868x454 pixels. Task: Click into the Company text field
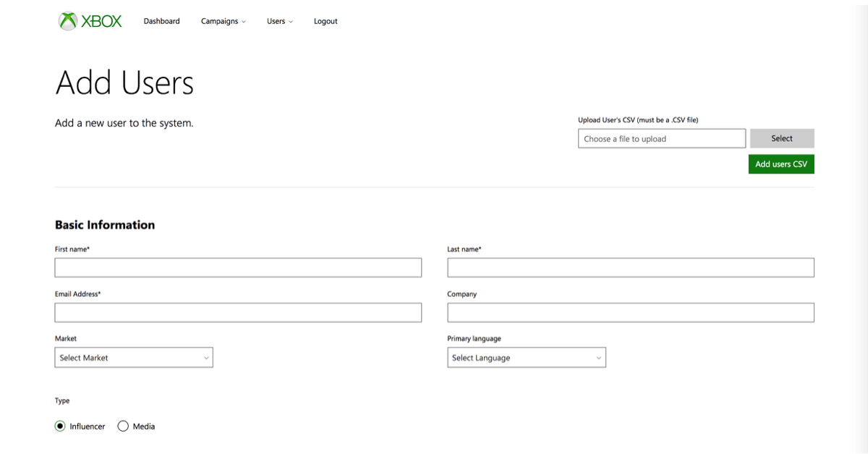[630, 313]
